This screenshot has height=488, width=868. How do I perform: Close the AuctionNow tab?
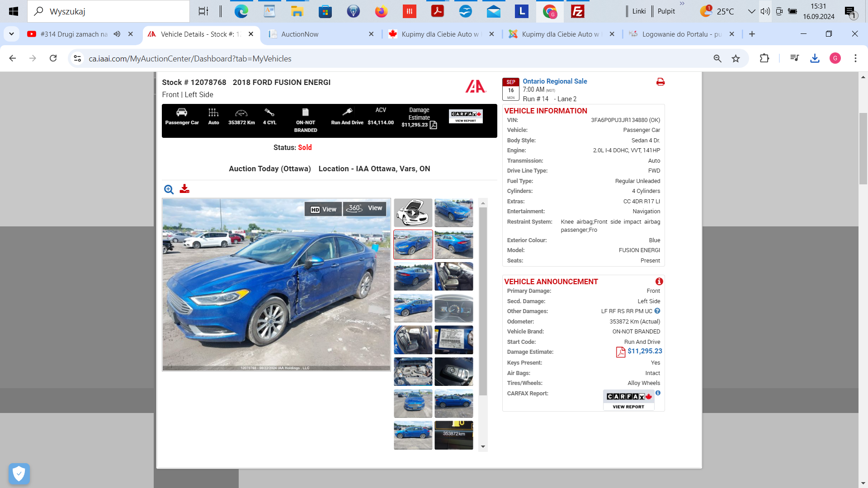click(x=371, y=34)
